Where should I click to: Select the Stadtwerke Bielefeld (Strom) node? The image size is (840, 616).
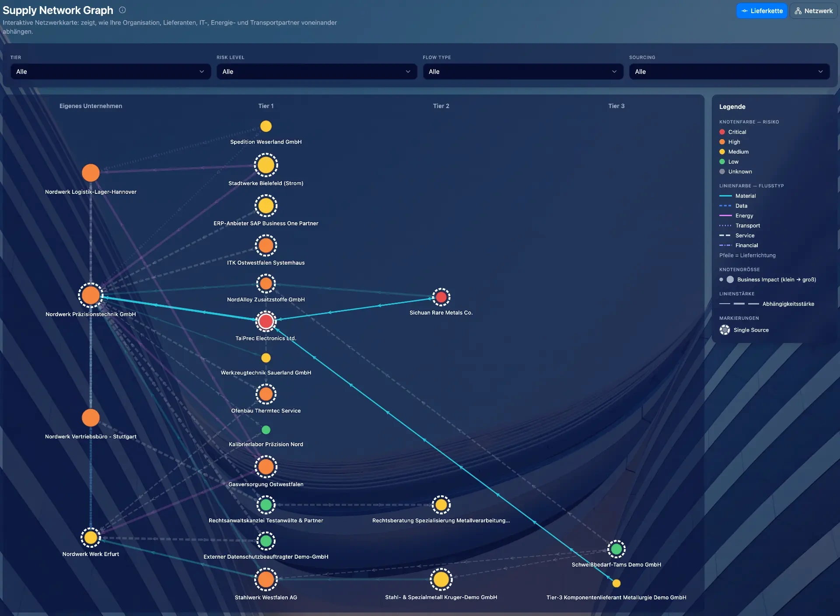click(x=266, y=165)
